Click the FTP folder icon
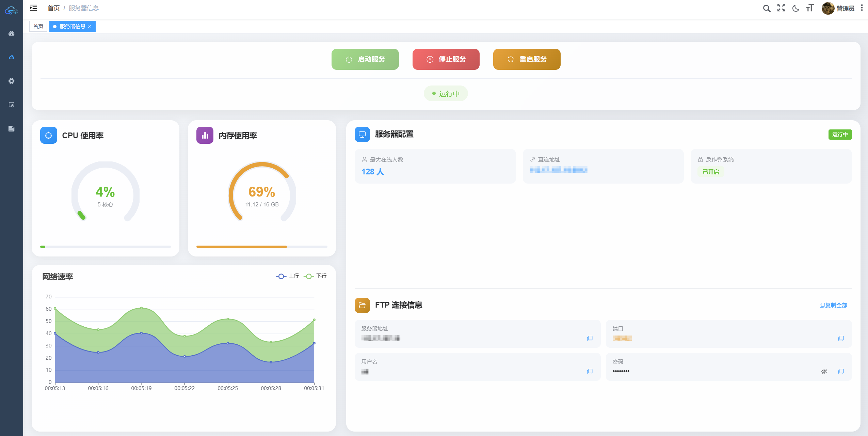Image resolution: width=868 pixels, height=436 pixels. [362, 305]
